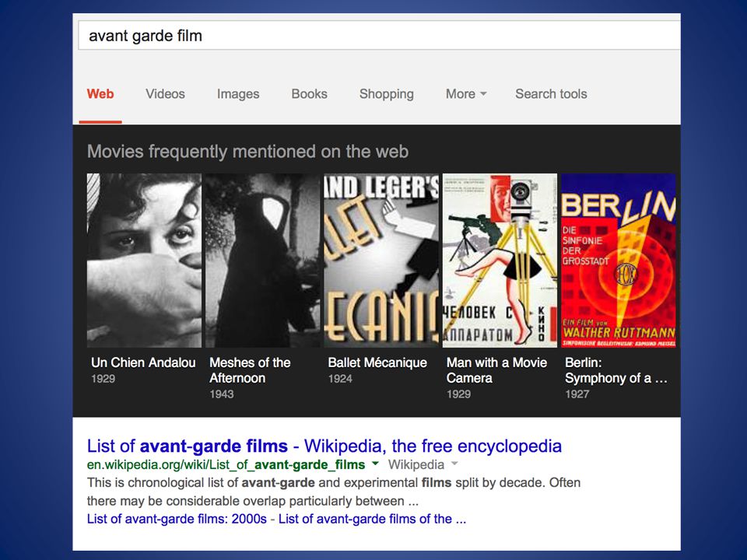Open List of avant-garde films Wikipedia result

(x=324, y=446)
